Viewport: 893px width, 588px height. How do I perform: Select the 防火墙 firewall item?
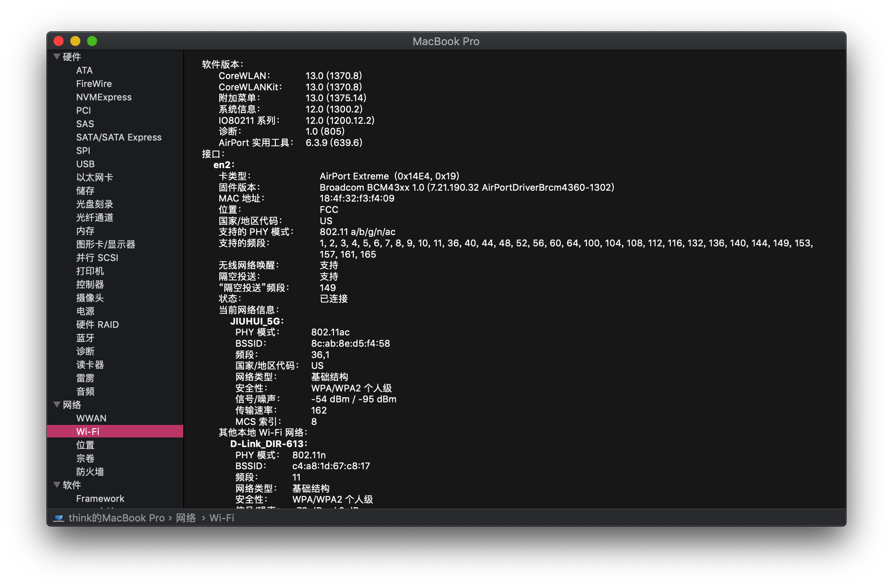tap(90, 472)
